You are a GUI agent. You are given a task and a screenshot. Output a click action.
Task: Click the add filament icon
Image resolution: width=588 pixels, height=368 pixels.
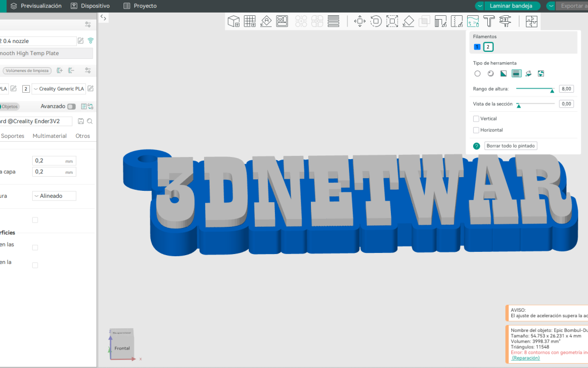click(60, 70)
